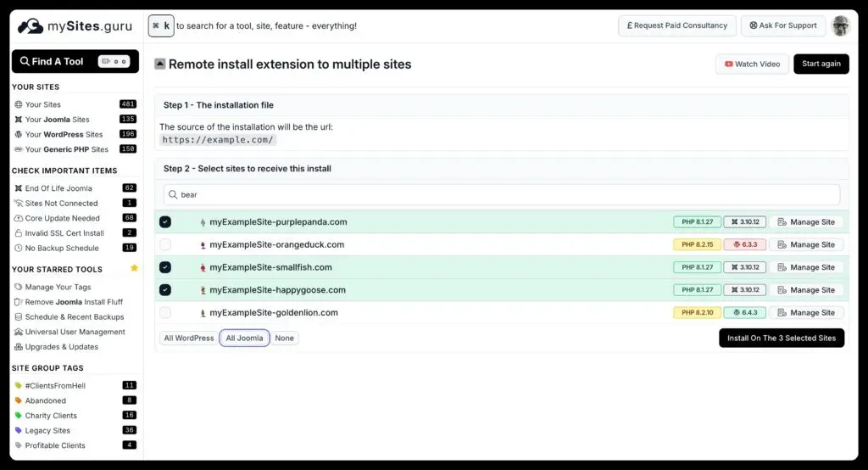Select the #ClientsFromHell tag
Image resolution: width=868 pixels, height=470 pixels.
coord(50,386)
